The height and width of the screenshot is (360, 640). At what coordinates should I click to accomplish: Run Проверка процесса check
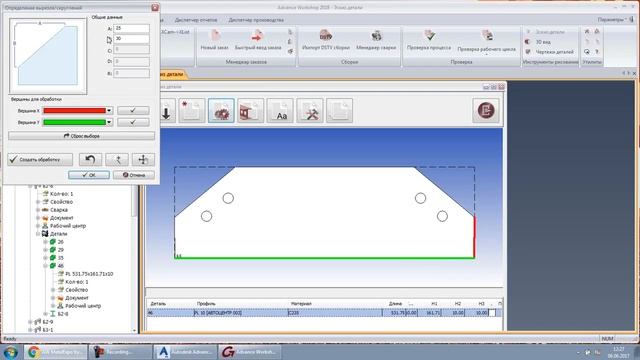(x=429, y=39)
